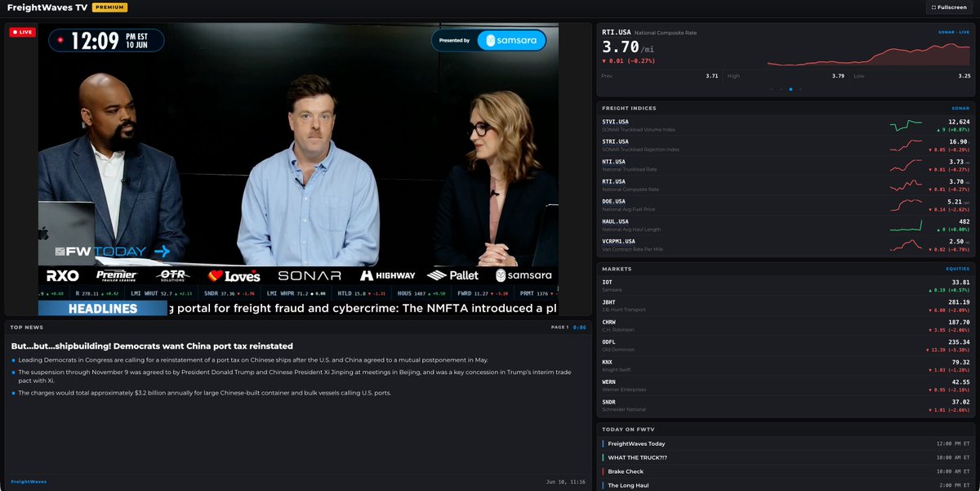Enter fullscreen mode with the Fullscreen button

(x=949, y=7)
